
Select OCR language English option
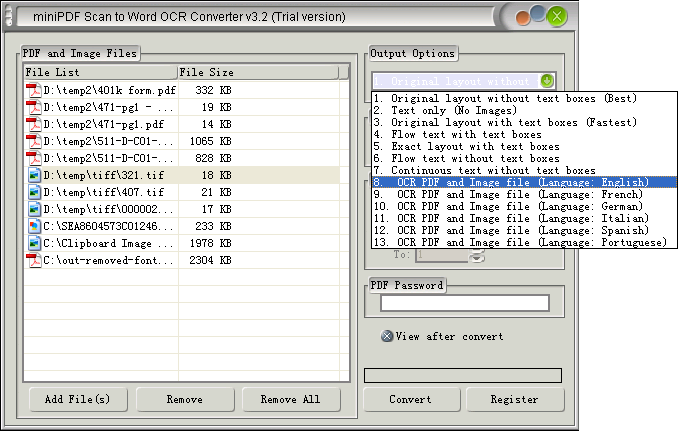[524, 182]
